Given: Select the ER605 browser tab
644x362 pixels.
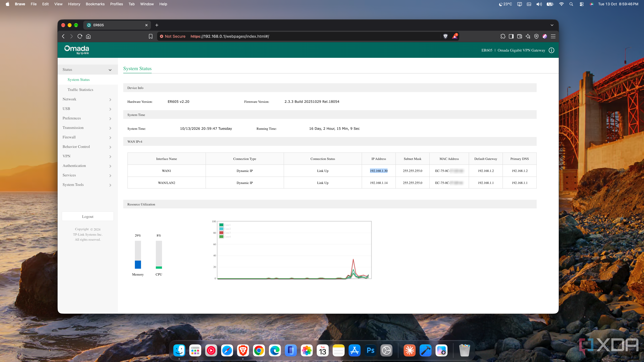Looking at the screenshot, I should [x=117, y=25].
